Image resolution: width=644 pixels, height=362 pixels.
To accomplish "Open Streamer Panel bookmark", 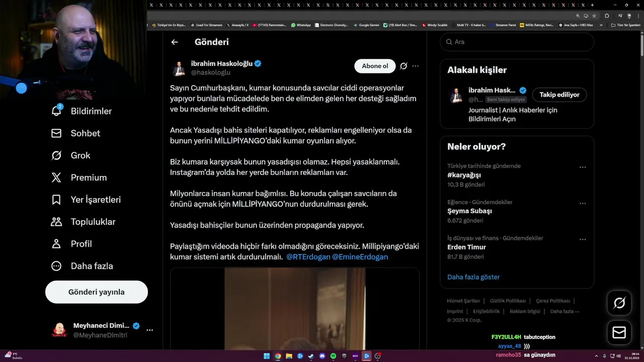I will pyautogui.click(x=503, y=25).
